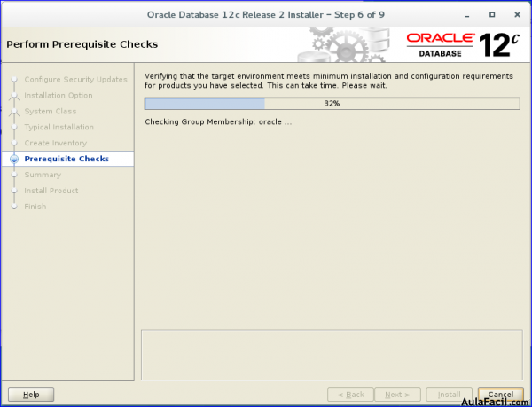Click the Checking Group Membership status text
Viewport: 532px width, 407px height.
coord(218,122)
